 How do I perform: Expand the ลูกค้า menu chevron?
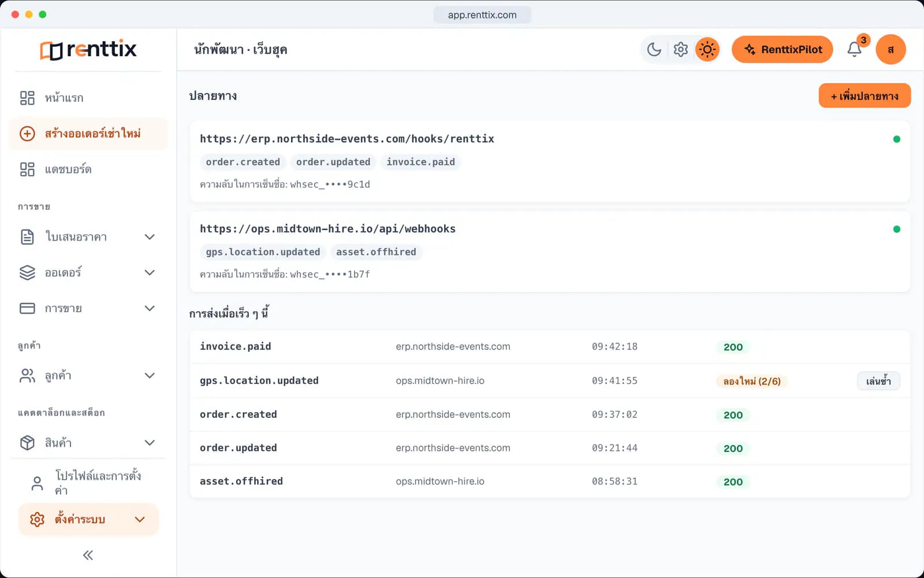pos(150,376)
